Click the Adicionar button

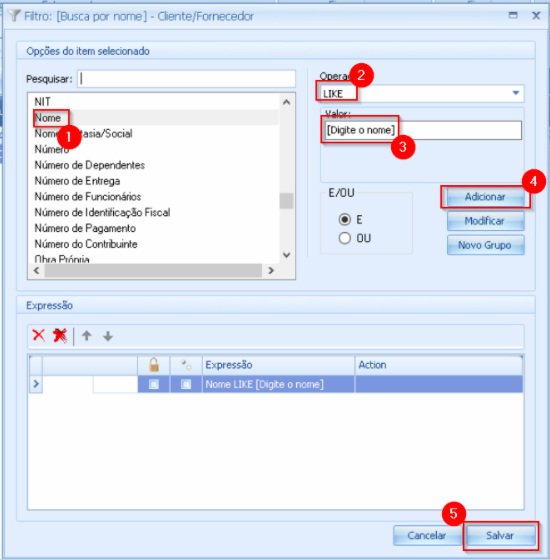485,197
